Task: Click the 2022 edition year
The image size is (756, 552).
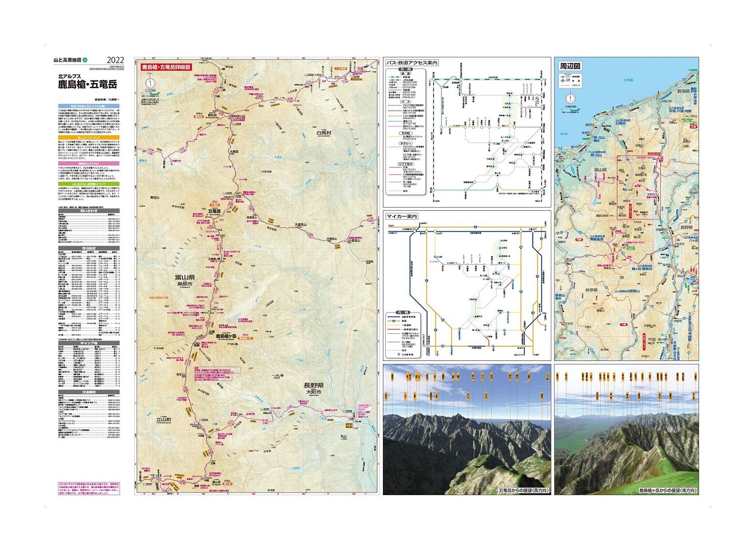Action: click(x=115, y=60)
